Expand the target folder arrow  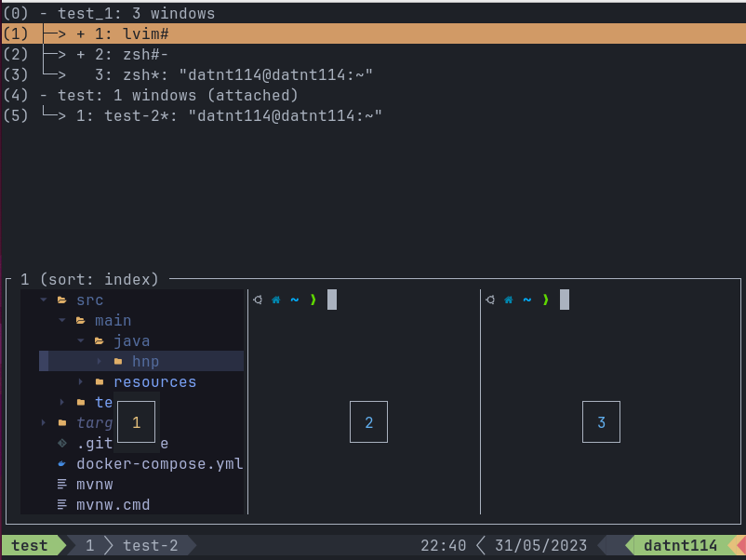pyautogui.click(x=44, y=422)
